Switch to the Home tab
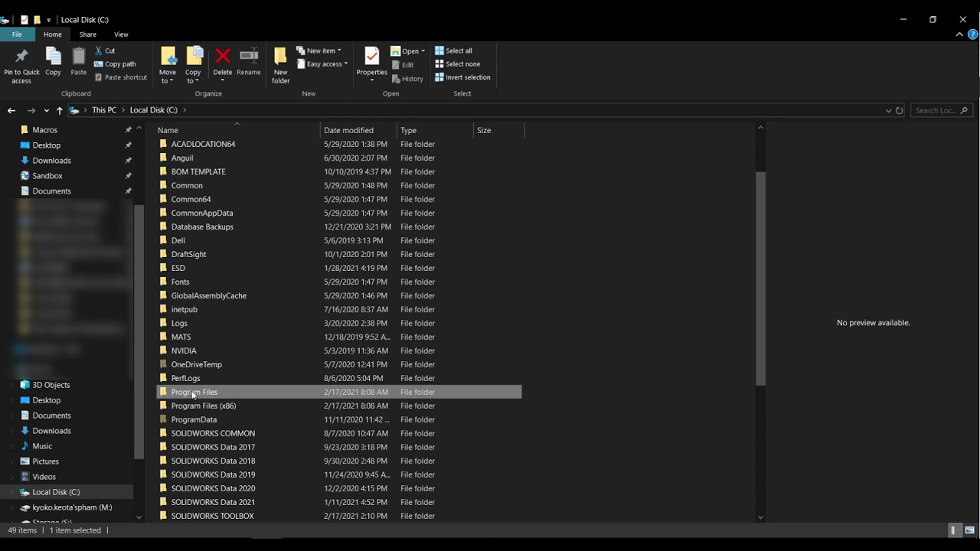This screenshot has height=551, width=980. pos(53,34)
